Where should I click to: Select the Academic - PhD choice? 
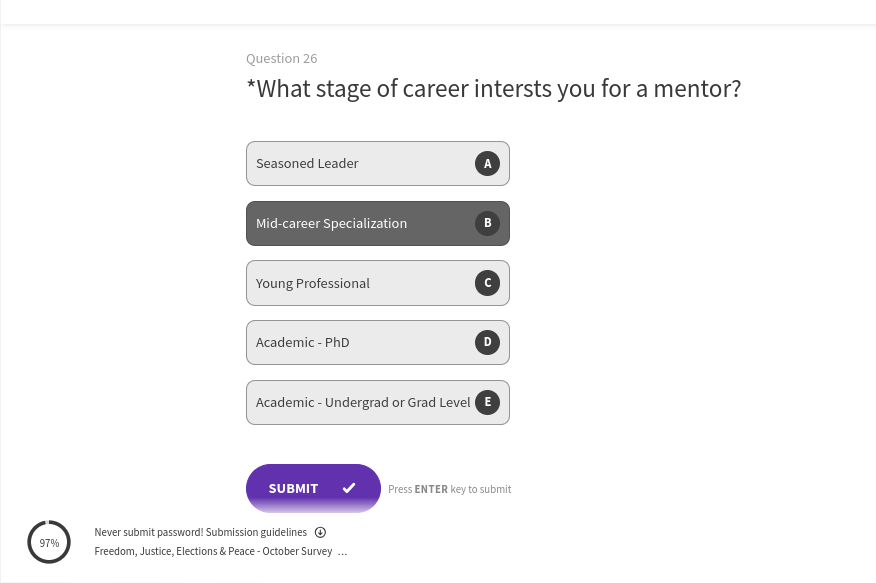pyautogui.click(x=360, y=342)
